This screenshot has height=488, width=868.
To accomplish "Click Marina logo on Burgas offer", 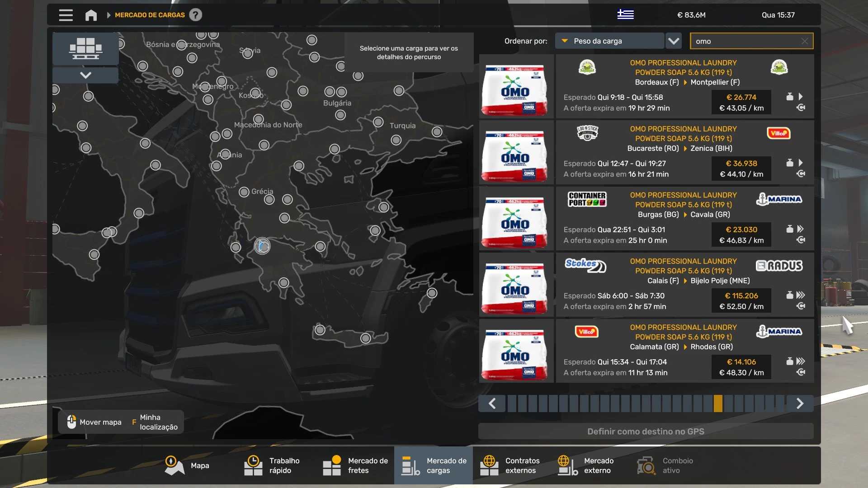I will pyautogui.click(x=779, y=199).
